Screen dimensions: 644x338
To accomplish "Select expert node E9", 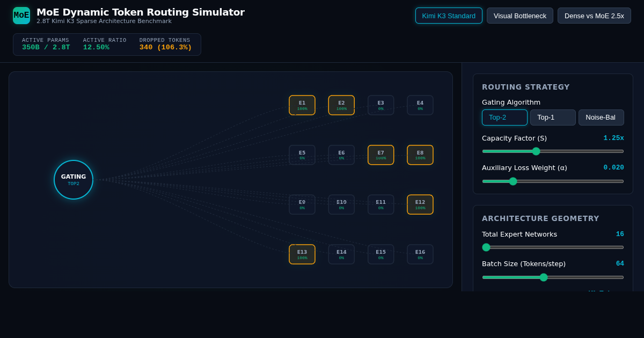I will click(302, 204).
